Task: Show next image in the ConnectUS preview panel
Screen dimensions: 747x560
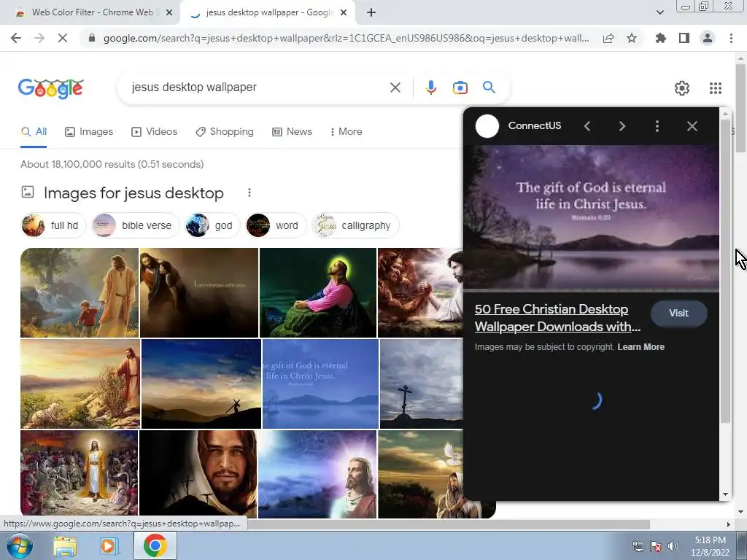Action: click(x=622, y=126)
